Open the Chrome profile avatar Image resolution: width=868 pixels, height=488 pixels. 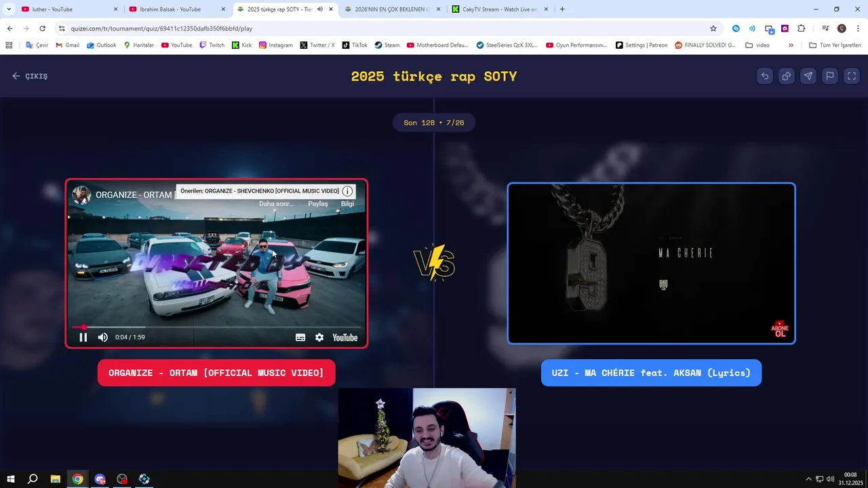click(x=842, y=28)
